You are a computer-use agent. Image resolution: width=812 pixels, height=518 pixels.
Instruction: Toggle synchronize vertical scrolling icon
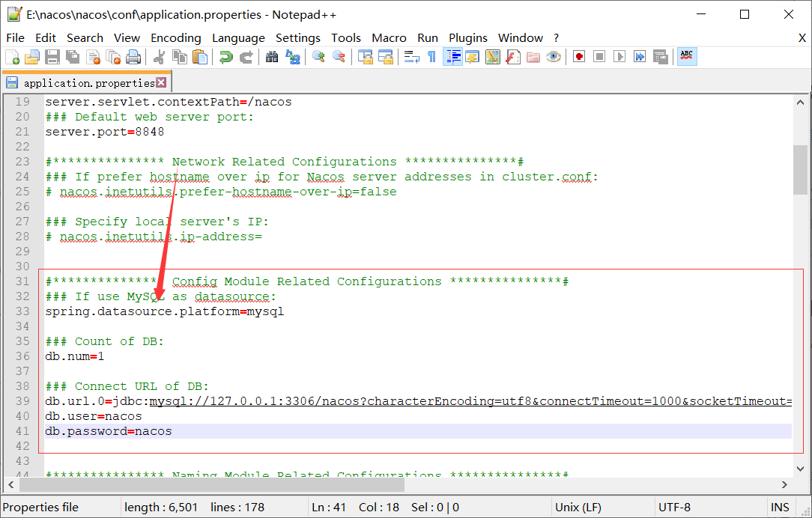pos(366,56)
